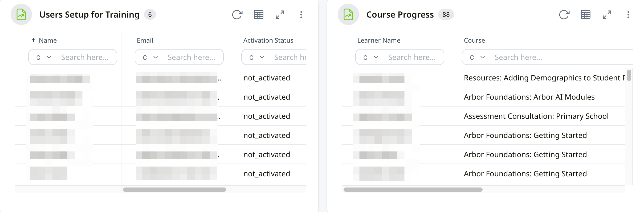Open more options for Course Progress panel

click(x=628, y=15)
